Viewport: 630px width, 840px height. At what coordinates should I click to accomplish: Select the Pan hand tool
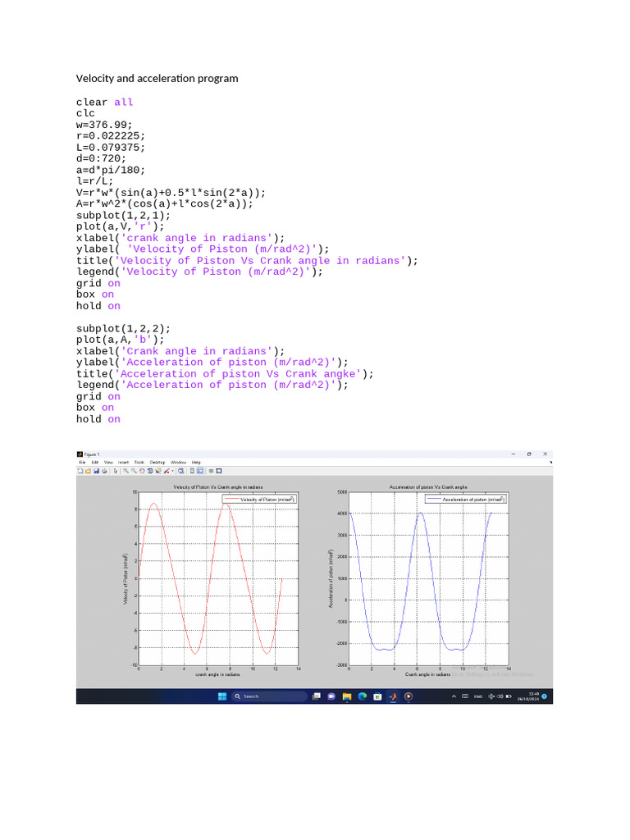click(142, 471)
